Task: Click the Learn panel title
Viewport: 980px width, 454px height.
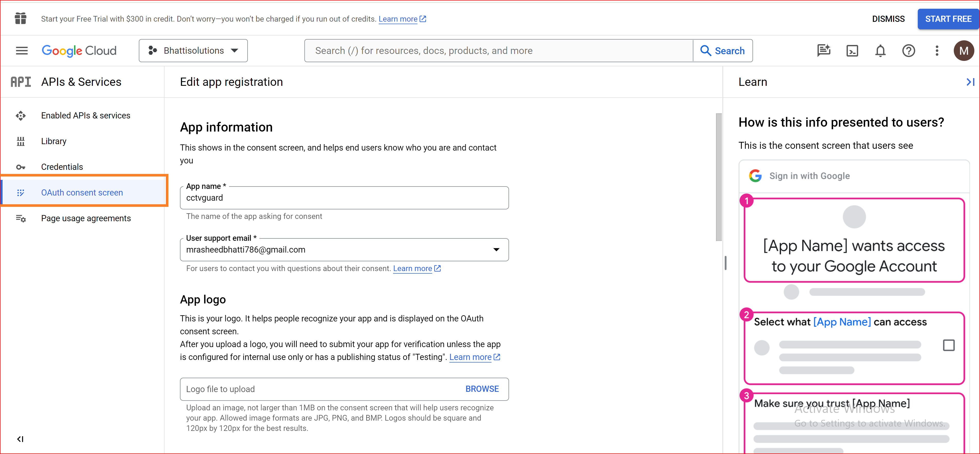Action: (753, 82)
